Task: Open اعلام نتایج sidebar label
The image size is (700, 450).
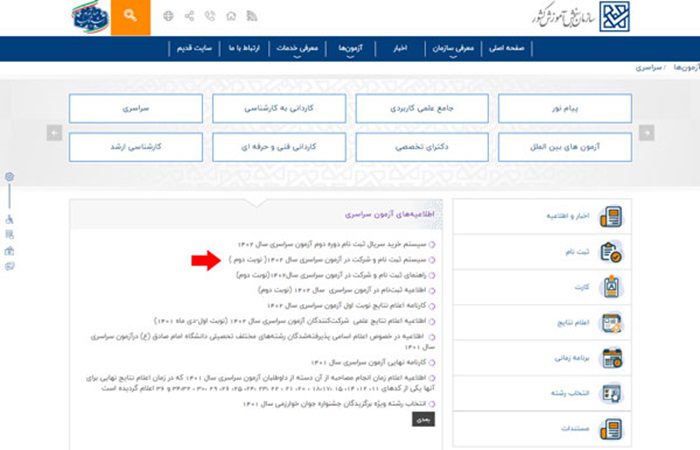Action: (574, 322)
